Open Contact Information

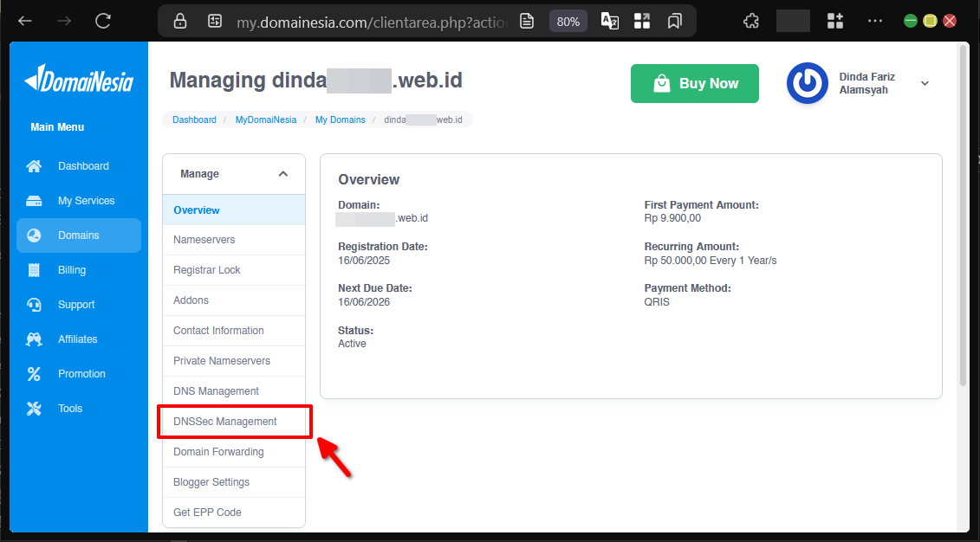pyautogui.click(x=234, y=331)
